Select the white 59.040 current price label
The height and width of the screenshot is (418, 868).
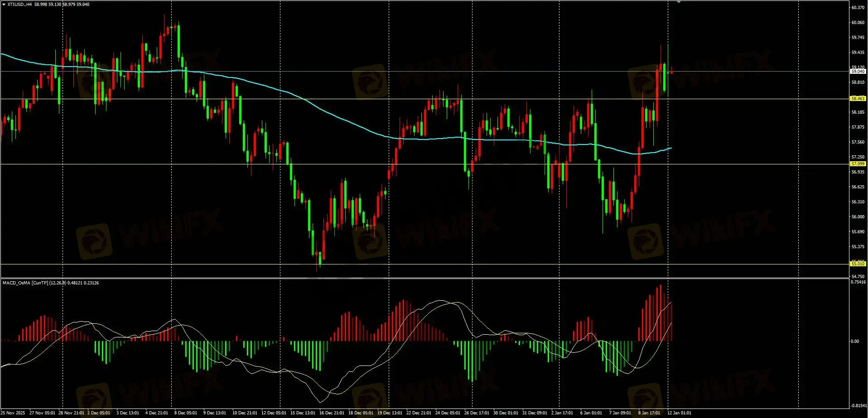[858, 72]
